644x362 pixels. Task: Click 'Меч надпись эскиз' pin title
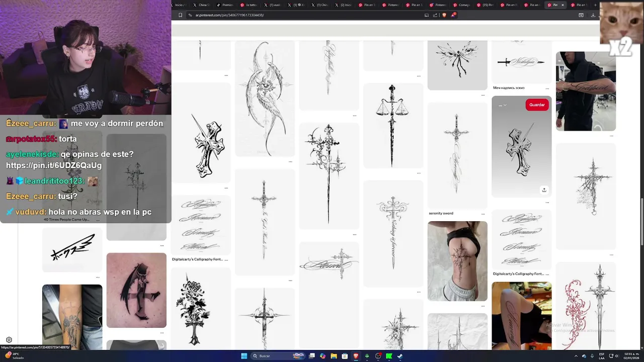pos(509,88)
